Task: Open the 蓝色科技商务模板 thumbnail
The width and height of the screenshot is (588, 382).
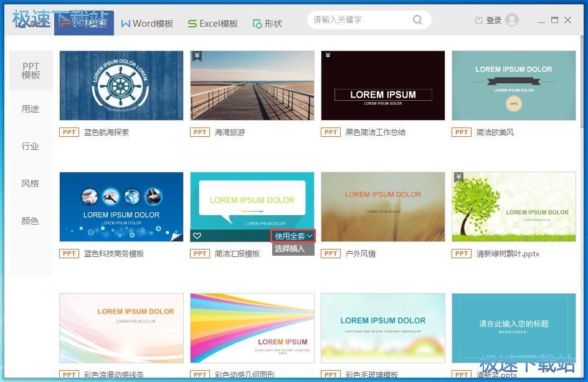Action: coord(121,207)
